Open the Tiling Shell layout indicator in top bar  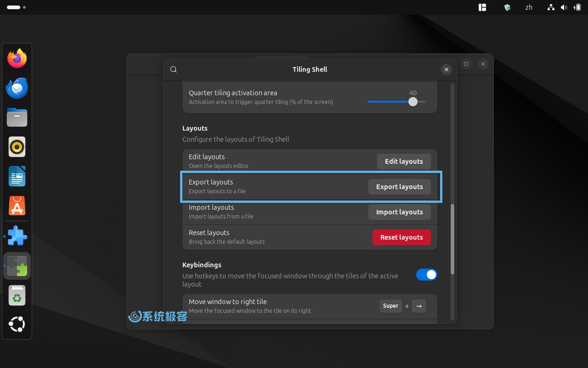click(482, 7)
